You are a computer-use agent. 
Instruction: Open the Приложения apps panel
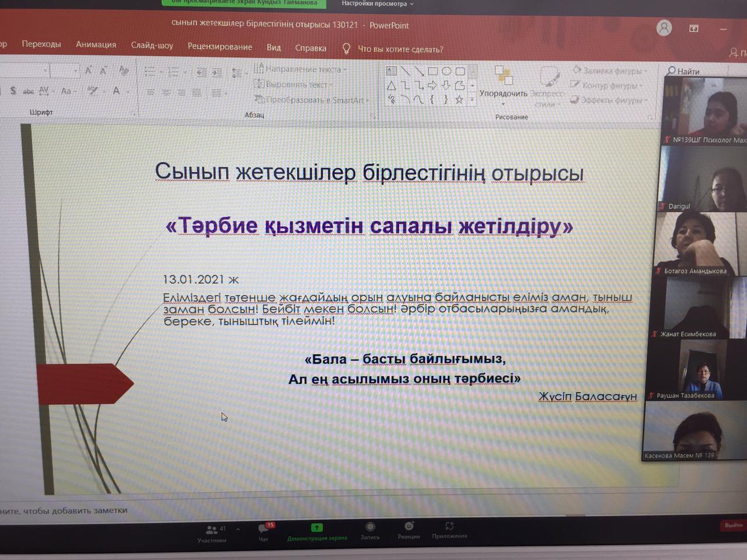click(x=449, y=528)
